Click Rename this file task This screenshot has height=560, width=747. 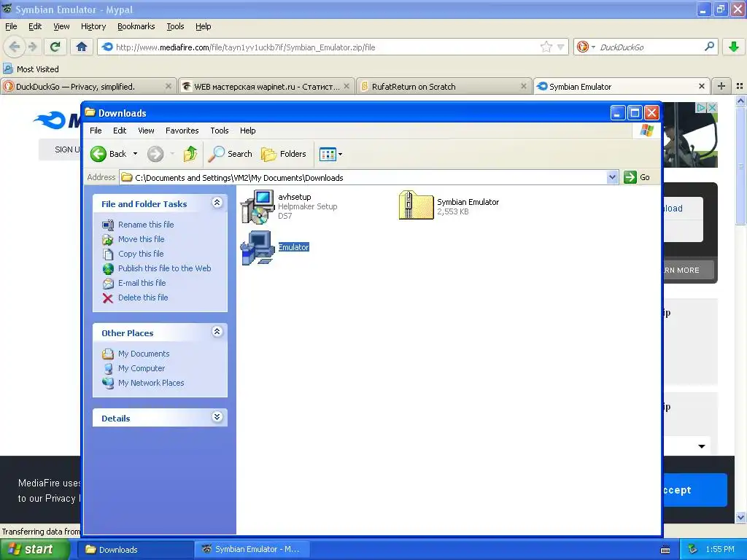146,225
